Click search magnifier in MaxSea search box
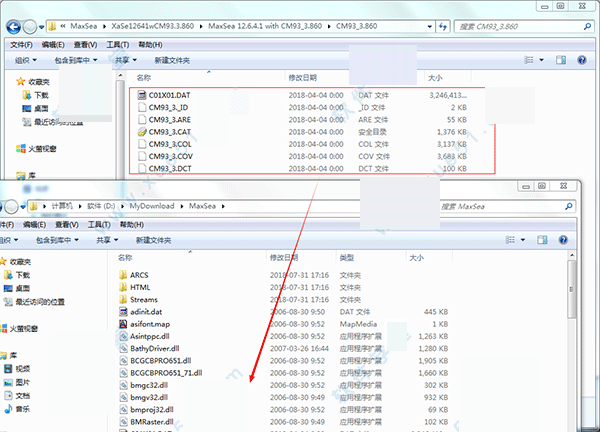Image resolution: width=600 pixels, height=432 pixels. (x=569, y=206)
